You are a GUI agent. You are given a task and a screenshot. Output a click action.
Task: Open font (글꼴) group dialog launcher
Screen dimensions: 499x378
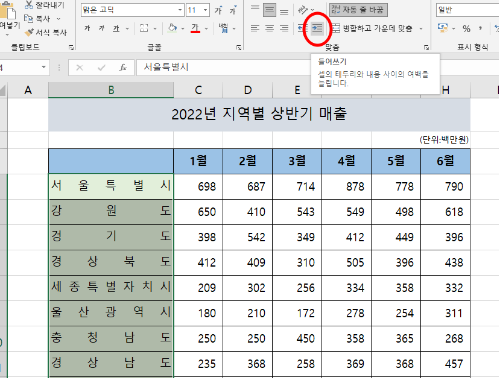point(239,48)
